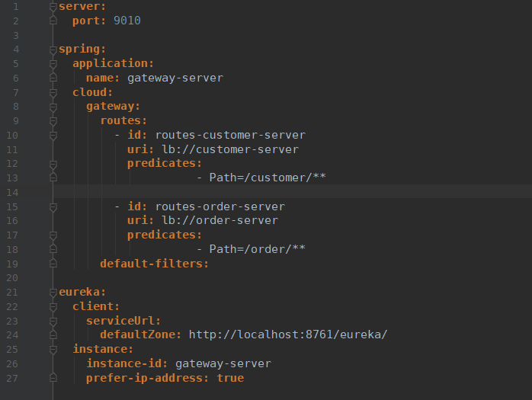The image size is (532, 400).
Task: Click the 'default-filters:' key
Action: pos(155,264)
